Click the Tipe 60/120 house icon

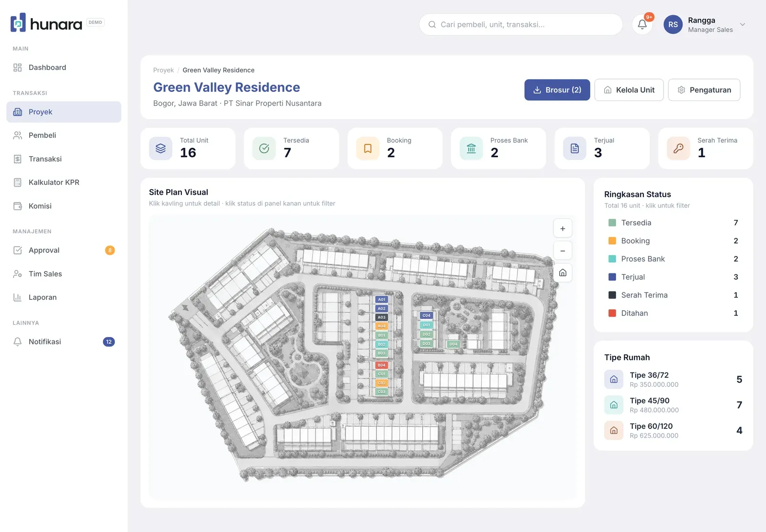point(614,431)
